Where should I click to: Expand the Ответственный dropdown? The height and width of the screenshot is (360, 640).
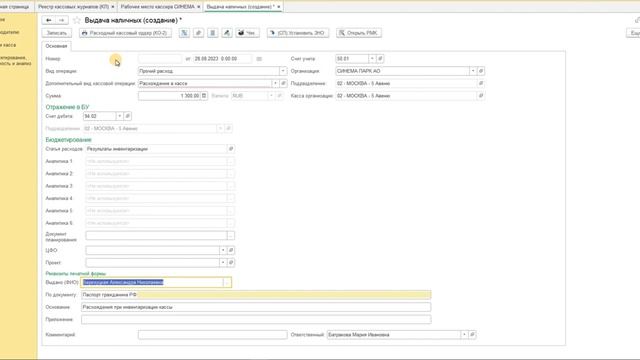point(464,335)
